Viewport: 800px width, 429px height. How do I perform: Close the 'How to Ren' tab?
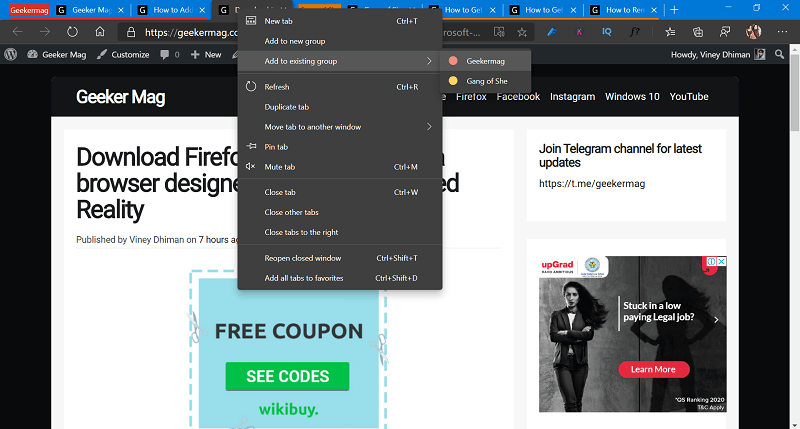tap(654, 10)
